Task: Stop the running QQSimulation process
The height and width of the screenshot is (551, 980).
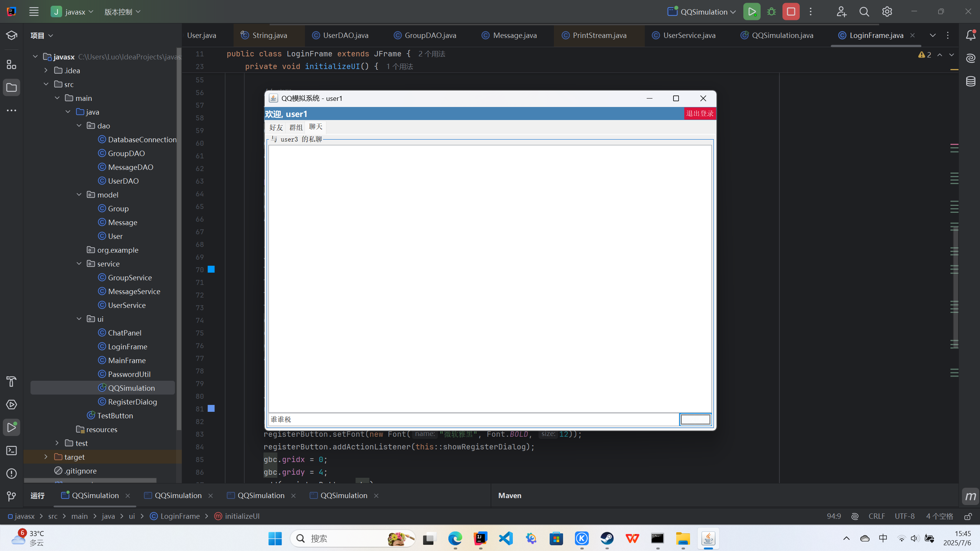Action: (791, 12)
